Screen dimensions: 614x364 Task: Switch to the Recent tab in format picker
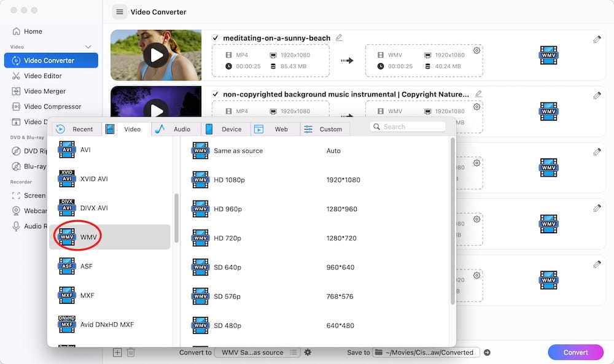[x=77, y=129]
